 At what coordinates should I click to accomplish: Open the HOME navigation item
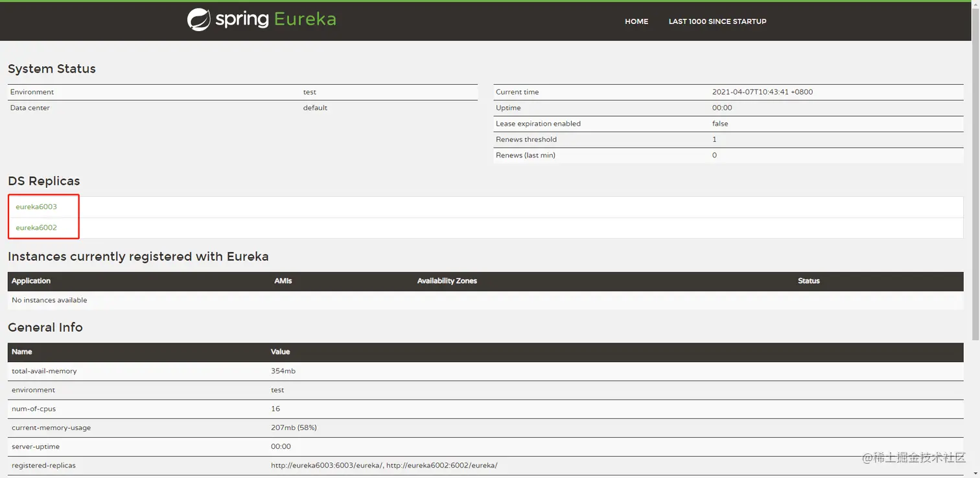tap(636, 21)
